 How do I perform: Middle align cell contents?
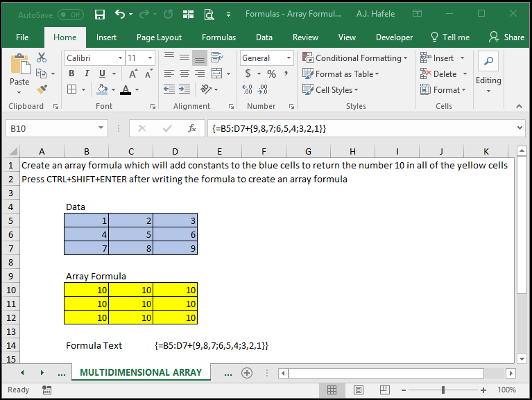pyautogui.click(x=185, y=58)
